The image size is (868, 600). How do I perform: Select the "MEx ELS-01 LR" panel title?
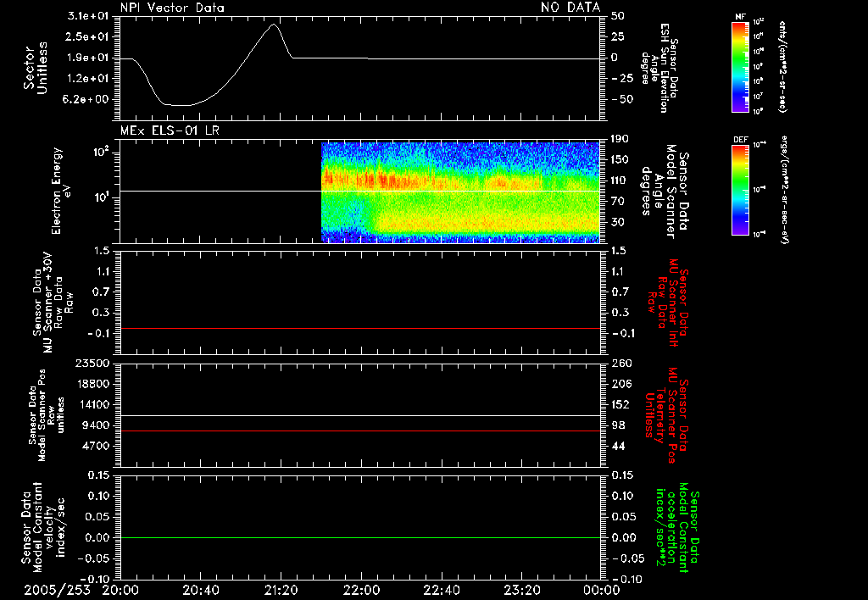pyautogui.click(x=170, y=131)
